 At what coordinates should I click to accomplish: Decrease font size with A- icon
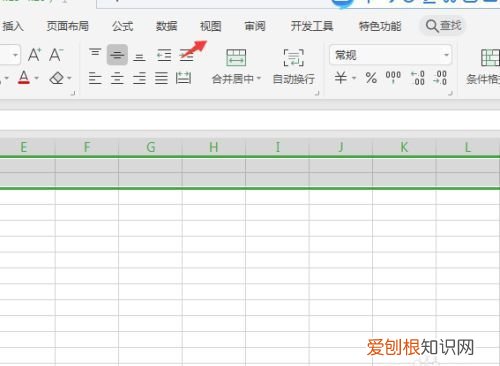pos(56,55)
